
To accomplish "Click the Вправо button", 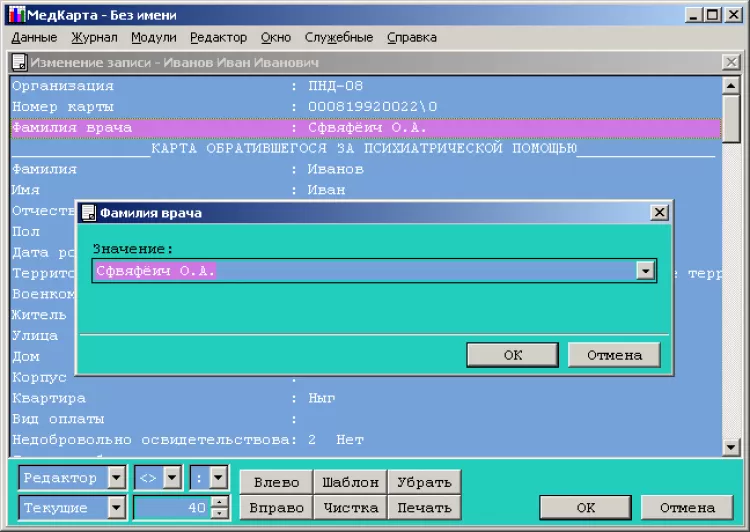I will pos(276,508).
